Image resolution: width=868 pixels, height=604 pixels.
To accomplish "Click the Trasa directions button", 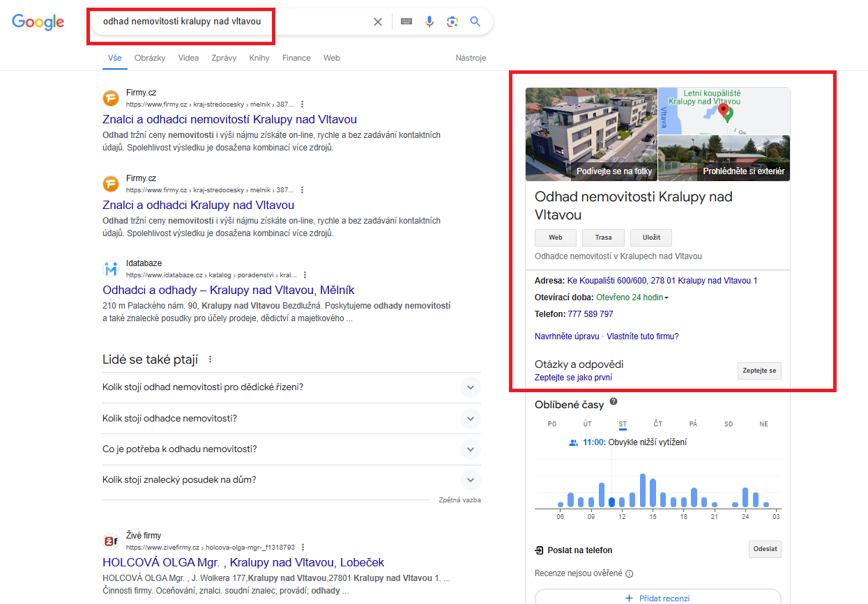I will tap(603, 238).
